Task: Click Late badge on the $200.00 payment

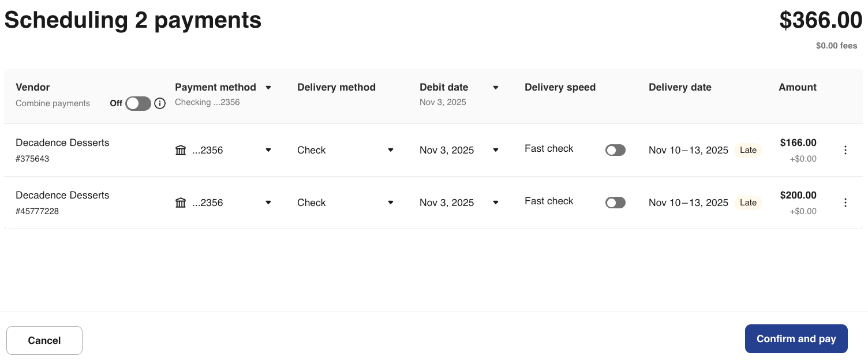Action: [x=748, y=203]
